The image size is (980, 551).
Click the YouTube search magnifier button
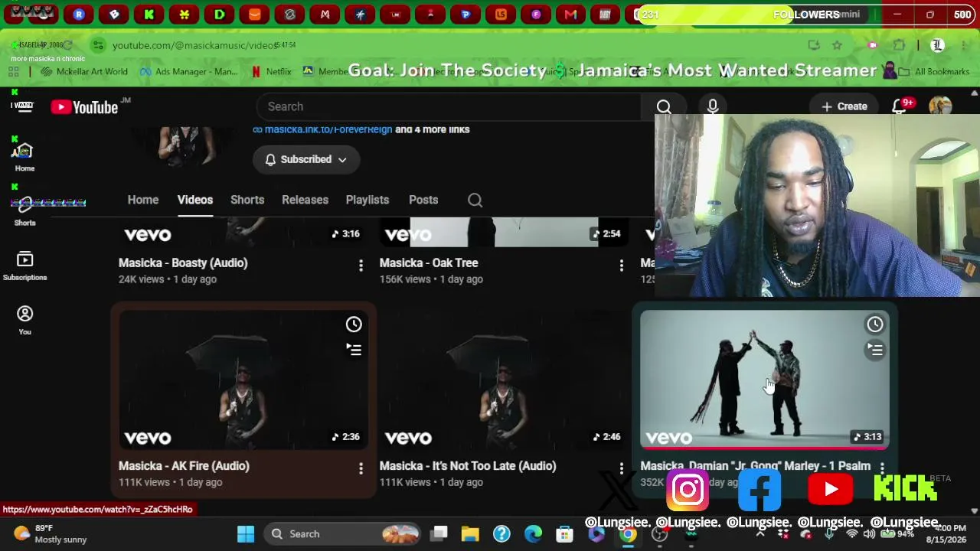pos(664,106)
